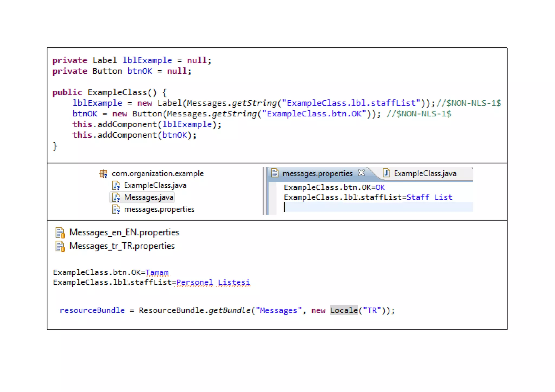The image size is (555, 392).
Task: Click the Messages.java file icon
Action: pos(116,197)
